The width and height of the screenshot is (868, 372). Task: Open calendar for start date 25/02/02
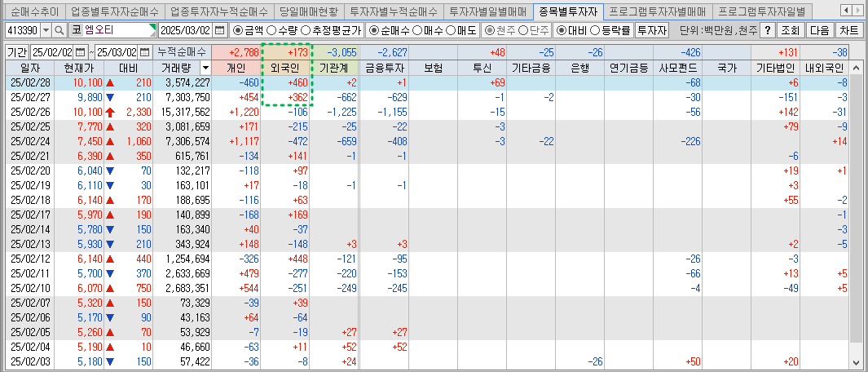point(80,53)
